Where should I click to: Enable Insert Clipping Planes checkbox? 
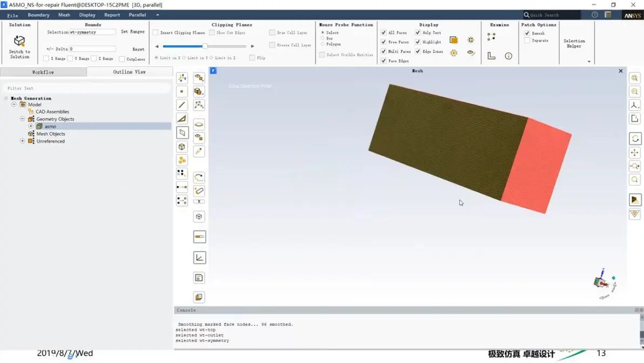[156, 32]
